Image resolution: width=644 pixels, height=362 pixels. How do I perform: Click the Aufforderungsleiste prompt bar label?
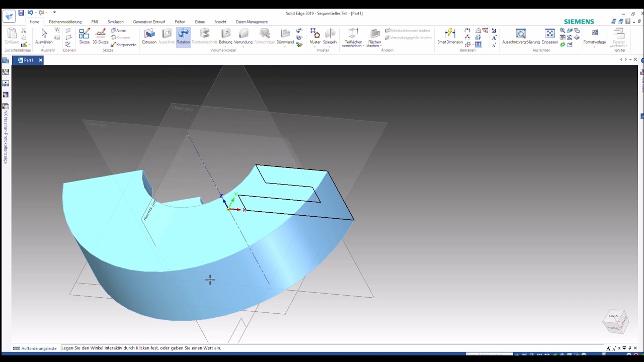pyautogui.click(x=35, y=348)
